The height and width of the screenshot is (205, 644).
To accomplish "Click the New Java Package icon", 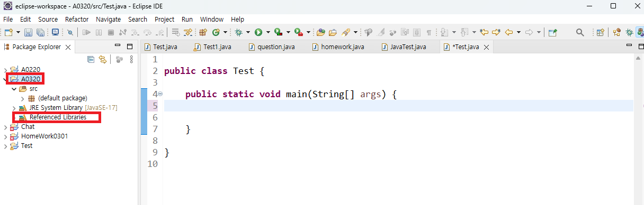I will (203, 32).
